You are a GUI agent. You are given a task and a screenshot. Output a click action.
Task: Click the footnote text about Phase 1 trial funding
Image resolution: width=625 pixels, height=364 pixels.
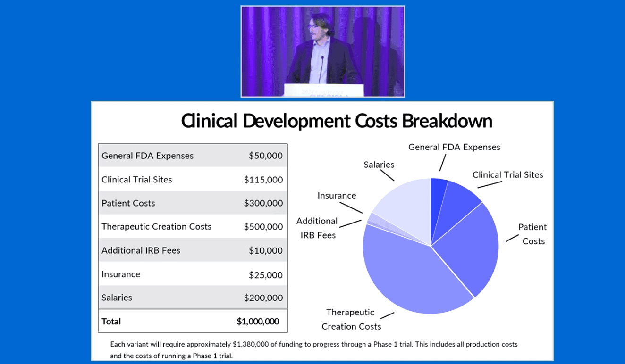tap(313, 349)
